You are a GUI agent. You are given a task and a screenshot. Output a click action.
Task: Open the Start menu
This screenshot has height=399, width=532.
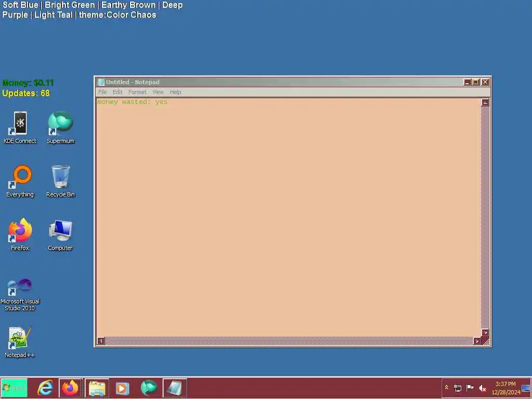click(14, 388)
